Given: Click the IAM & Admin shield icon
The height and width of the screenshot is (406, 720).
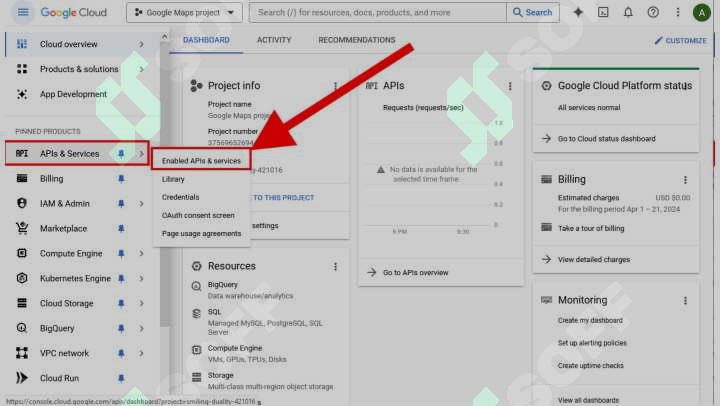Looking at the screenshot, I should (x=22, y=203).
